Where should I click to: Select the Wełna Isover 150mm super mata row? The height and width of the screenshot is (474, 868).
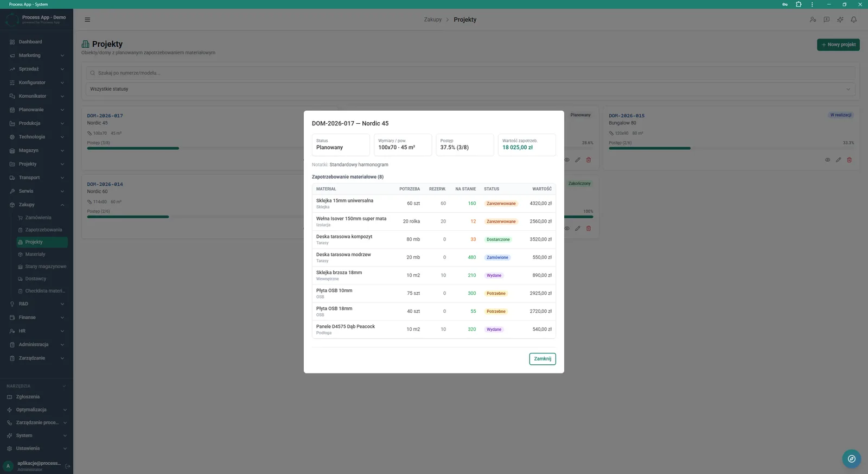[434, 222]
